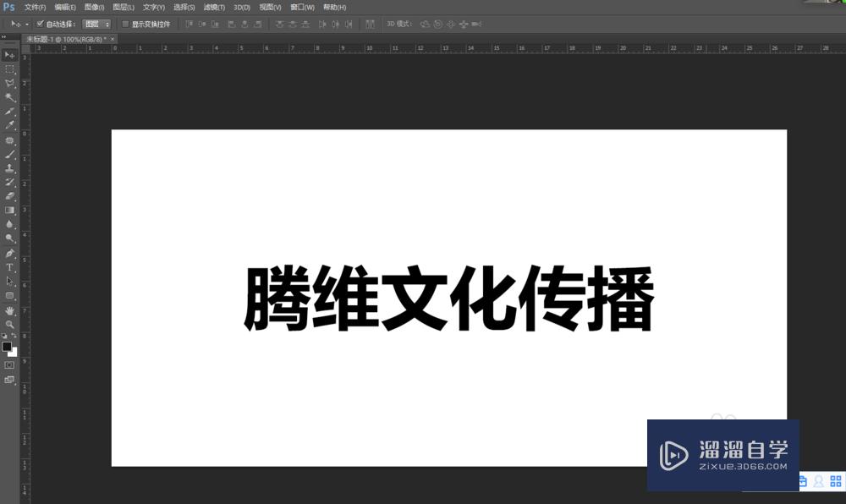Open the 滤镜(T) menu
Image resolution: width=846 pixels, height=504 pixels.
pos(214,8)
